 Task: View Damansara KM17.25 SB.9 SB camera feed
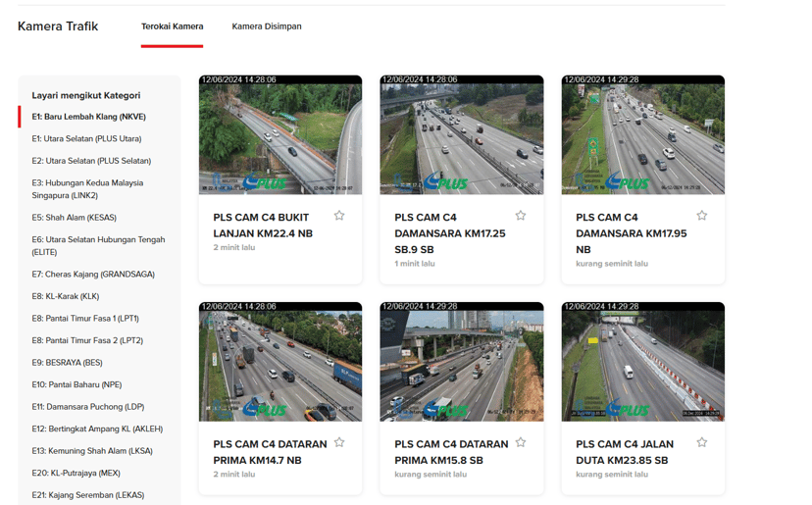462,135
